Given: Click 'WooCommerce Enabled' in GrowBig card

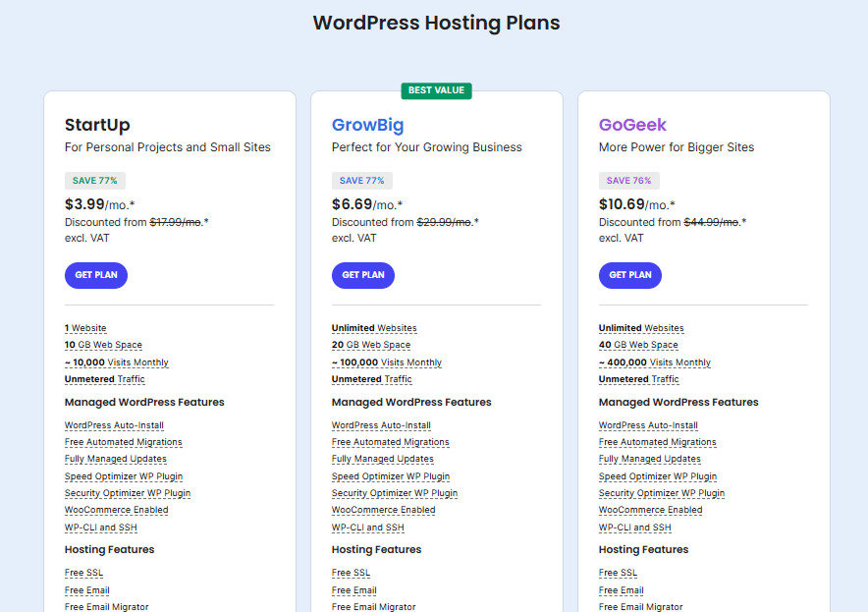Looking at the screenshot, I should (x=384, y=510).
